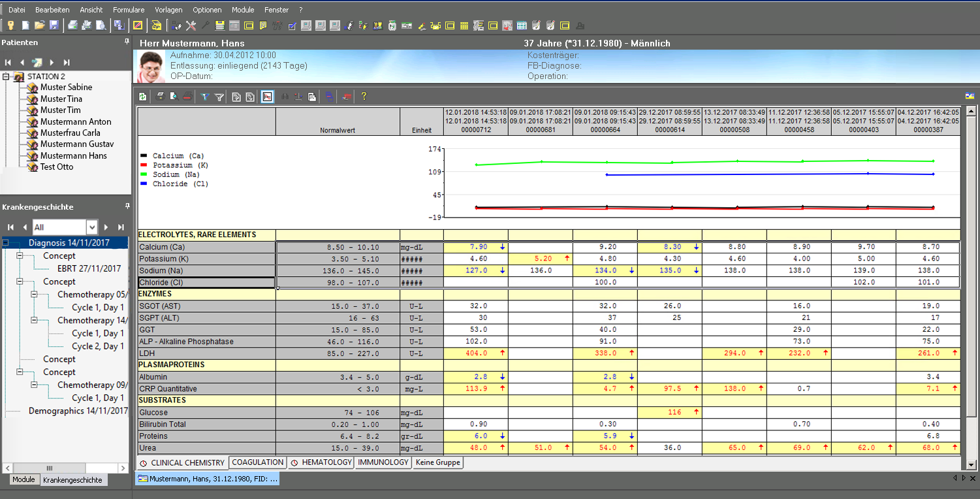980x499 pixels.
Task: Open the Datei menu
Action: (17, 10)
